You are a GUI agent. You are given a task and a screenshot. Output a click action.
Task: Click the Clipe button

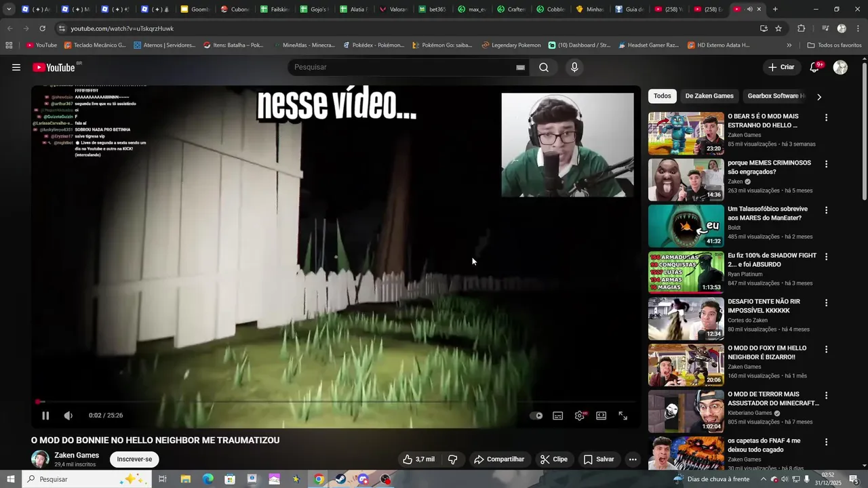(554, 459)
